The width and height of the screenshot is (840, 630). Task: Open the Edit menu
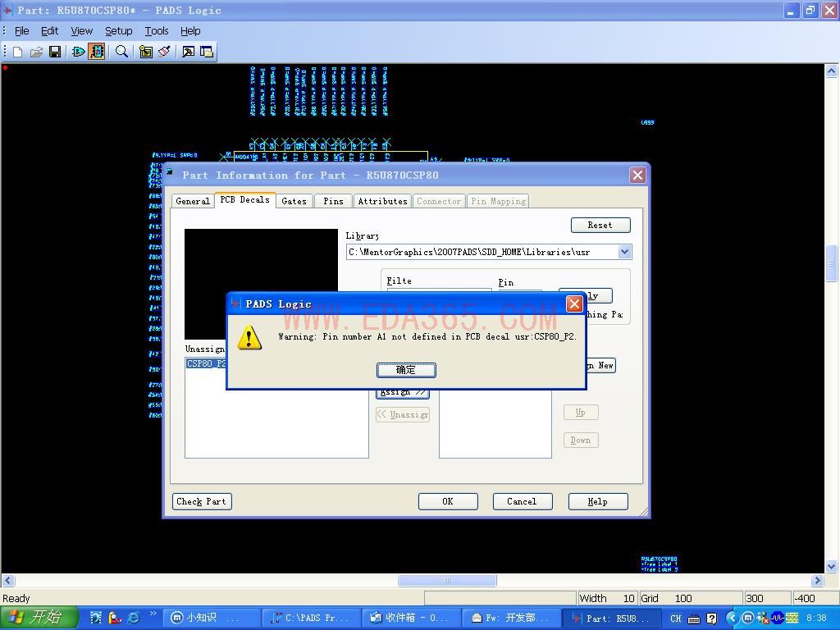tap(49, 31)
